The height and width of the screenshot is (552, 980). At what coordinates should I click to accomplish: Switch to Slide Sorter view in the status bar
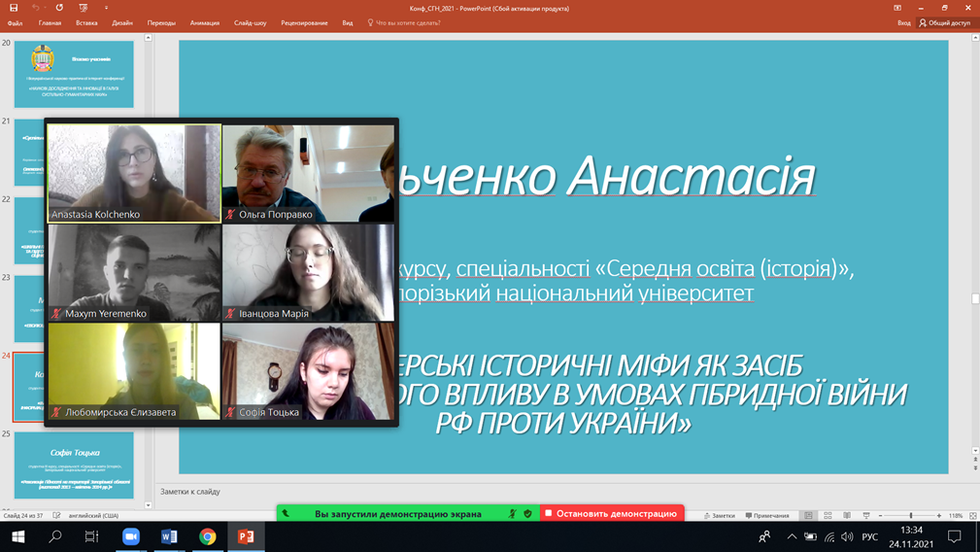[x=828, y=515]
